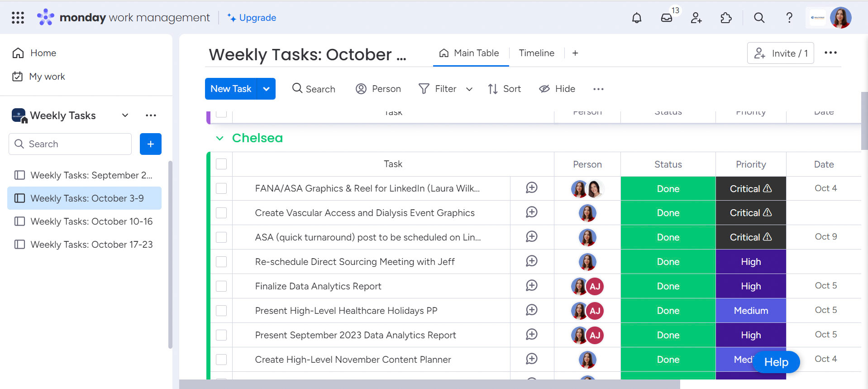This screenshot has height=389, width=868.
Task: Open Weekly Tasks: September board
Action: (x=84, y=175)
